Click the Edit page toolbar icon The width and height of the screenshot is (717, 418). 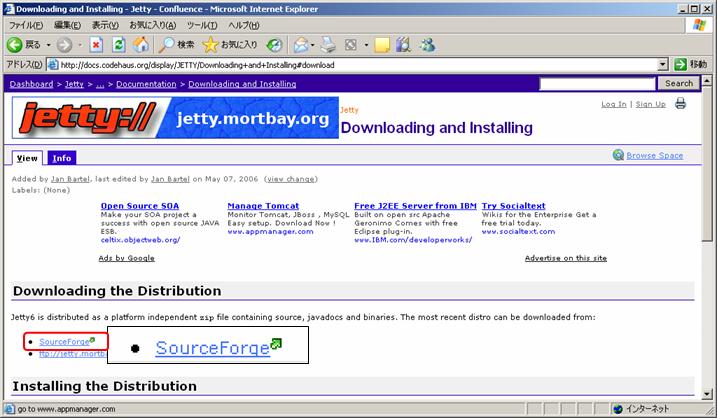pyautogui.click(x=351, y=45)
